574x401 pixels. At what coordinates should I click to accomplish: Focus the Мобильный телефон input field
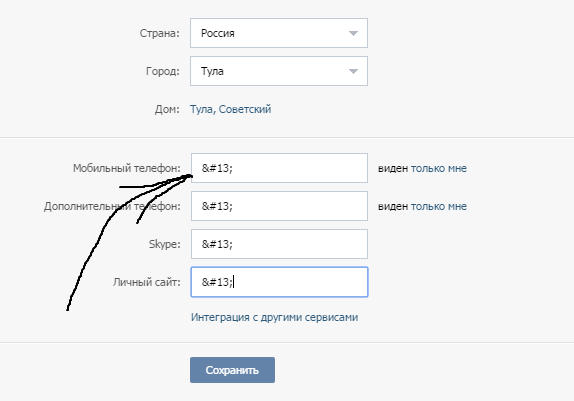pos(279,168)
